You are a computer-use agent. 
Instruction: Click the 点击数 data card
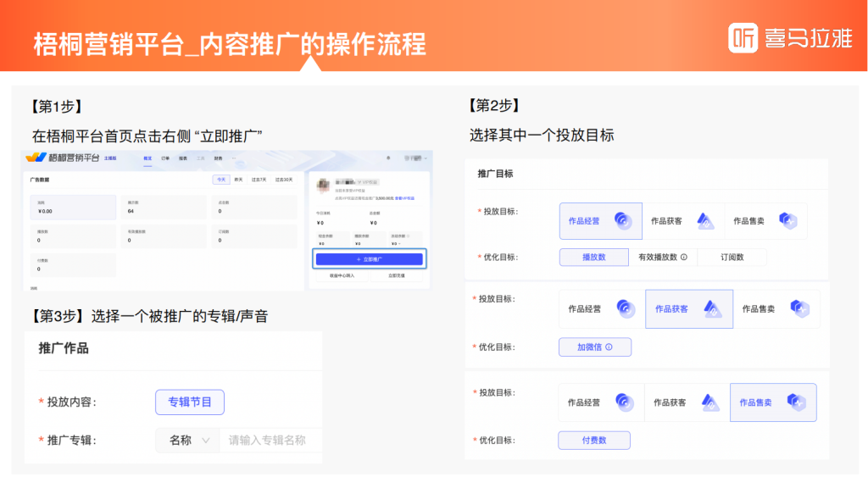click(254, 208)
